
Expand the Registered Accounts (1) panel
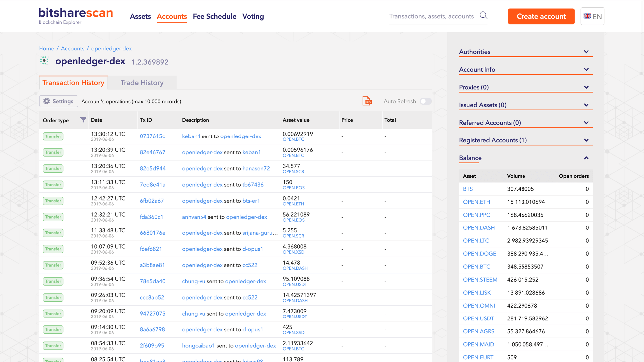pos(586,140)
